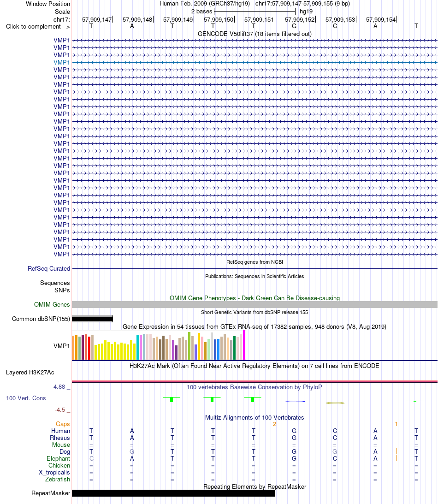
Task: Click the olive PhyloP mark under base C
Action: [x=335, y=403]
